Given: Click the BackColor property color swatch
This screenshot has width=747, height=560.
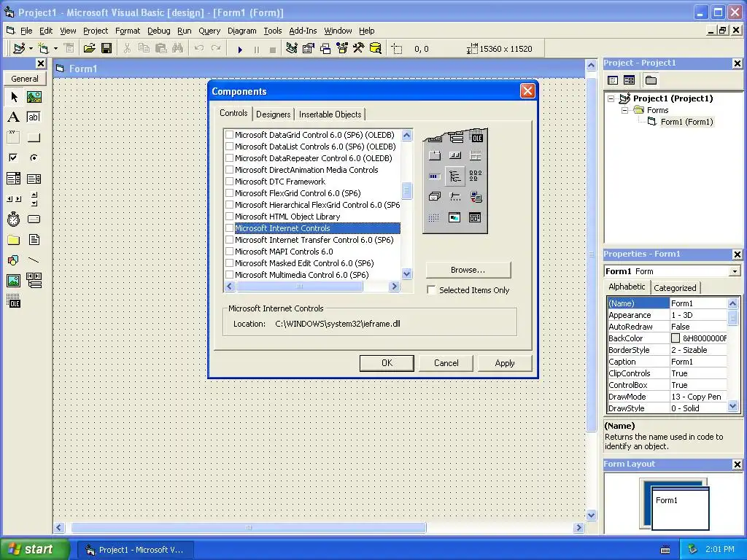Looking at the screenshot, I should point(675,338).
